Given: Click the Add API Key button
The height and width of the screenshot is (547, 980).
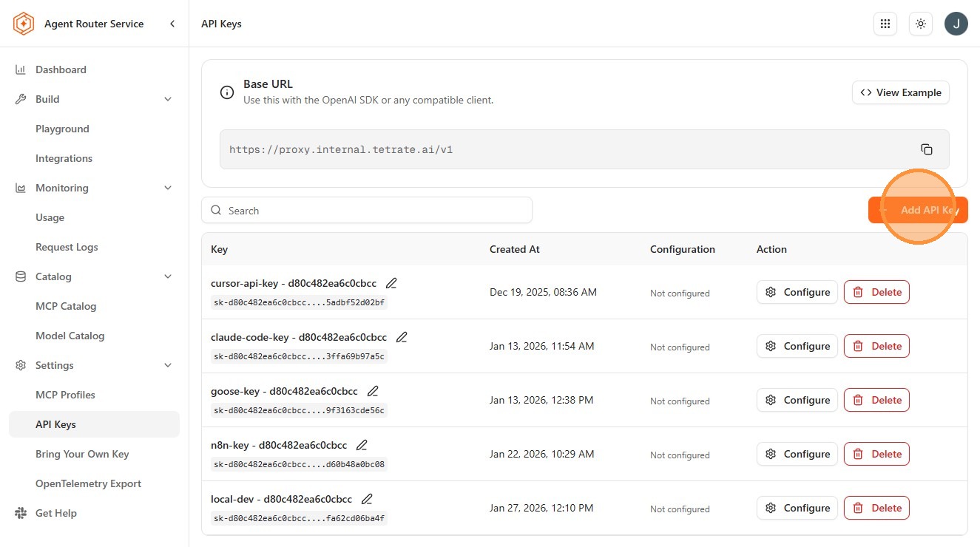Looking at the screenshot, I should tap(918, 210).
